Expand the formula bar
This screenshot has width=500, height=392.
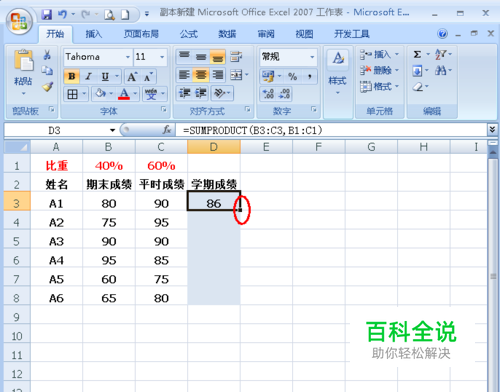click(492, 129)
